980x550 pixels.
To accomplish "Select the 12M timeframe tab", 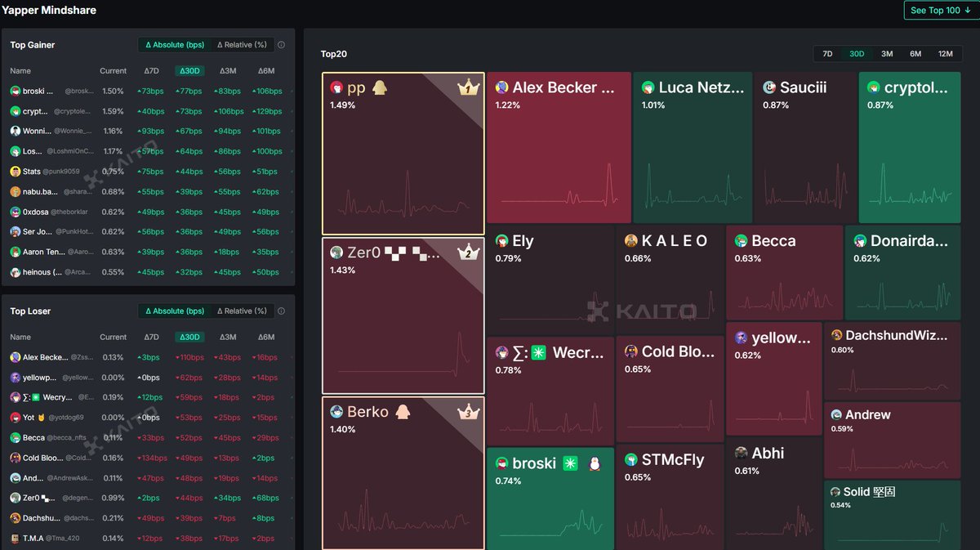I will 946,52.
